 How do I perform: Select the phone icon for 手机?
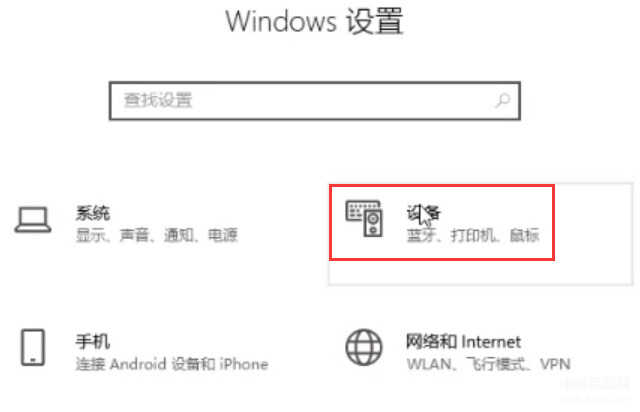tap(33, 347)
